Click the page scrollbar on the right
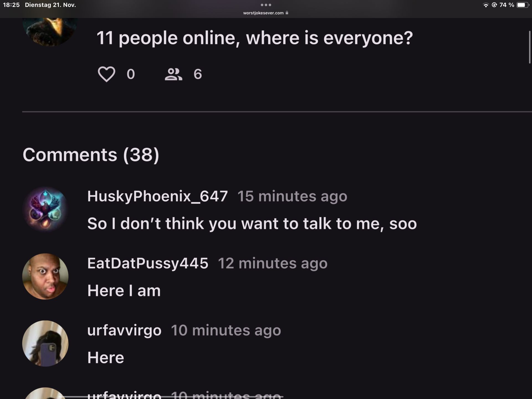The height and width of the screenshot is (399, 532). [530, 47]
